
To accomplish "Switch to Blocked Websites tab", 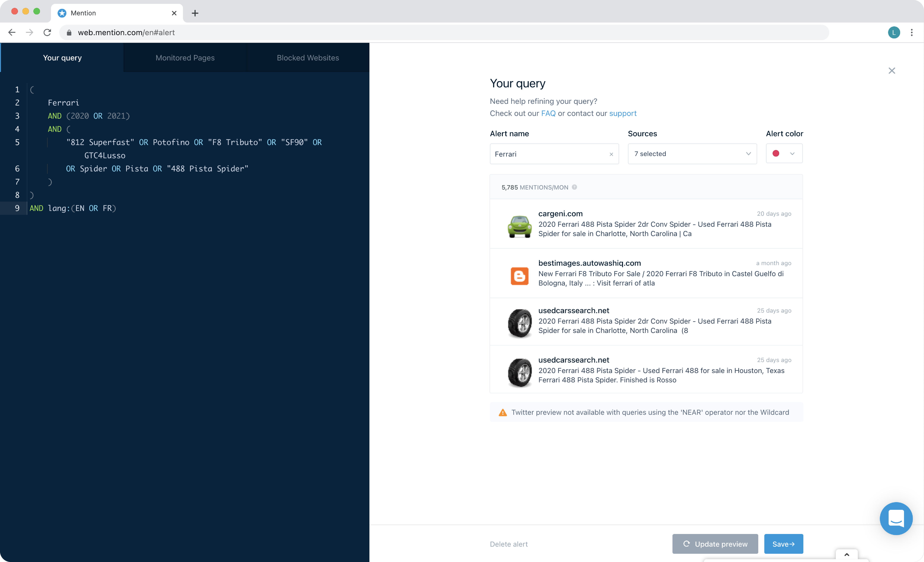I will click(x=307, y=58).
